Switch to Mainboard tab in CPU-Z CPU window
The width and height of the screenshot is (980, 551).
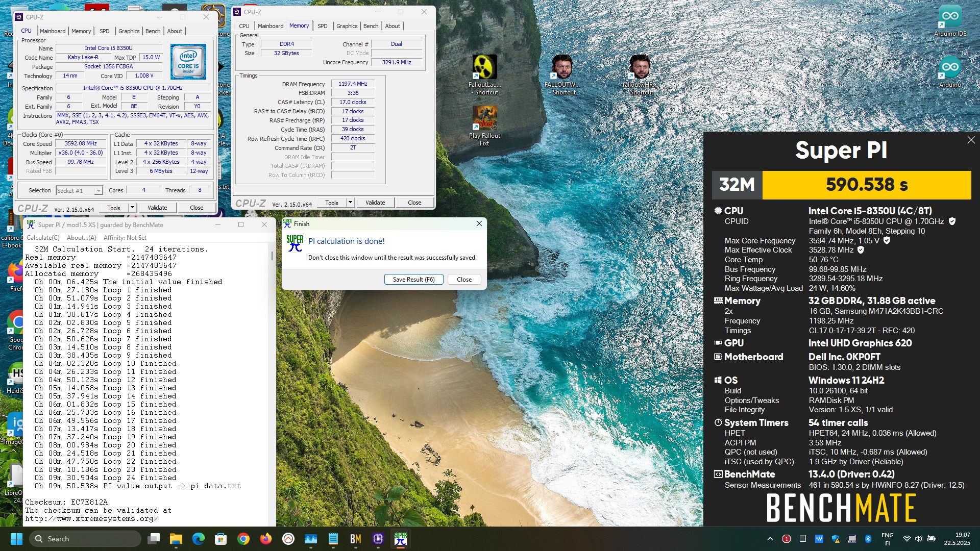(x=53, y=31)
